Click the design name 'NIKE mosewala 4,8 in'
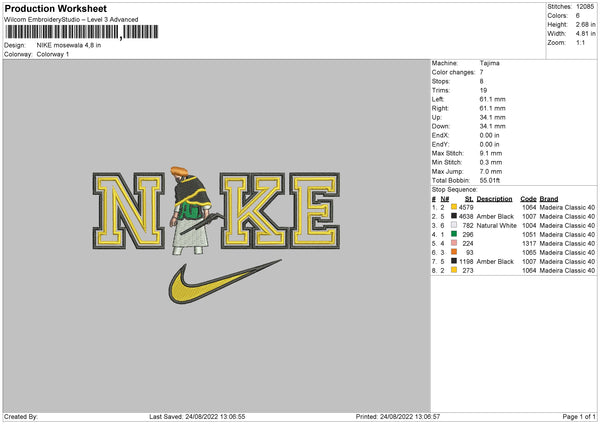Viewport: 600px width, 424px height. point(69,45)
